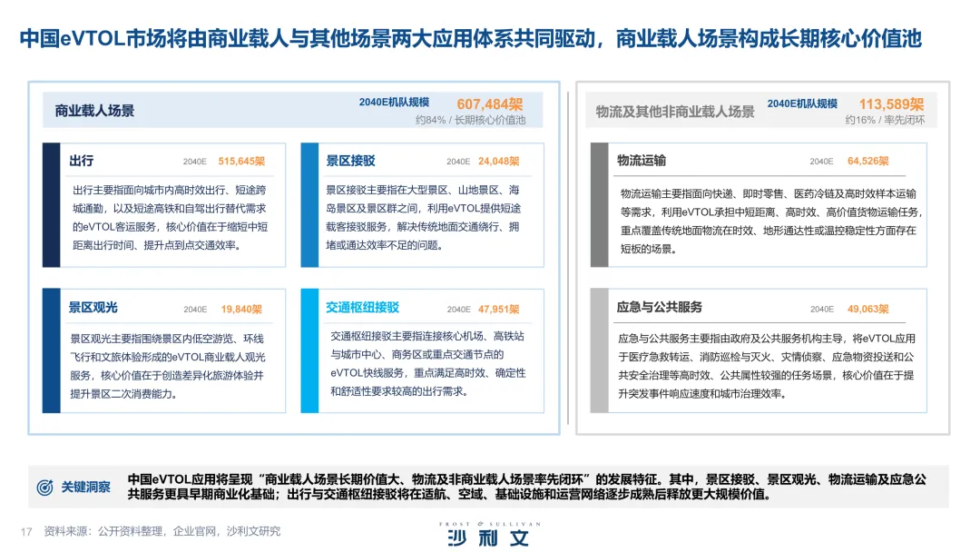Viewport: 980px width, 552px height.
Task: Click the 景区接驳 description paragraph
Action: coord(423,218)
